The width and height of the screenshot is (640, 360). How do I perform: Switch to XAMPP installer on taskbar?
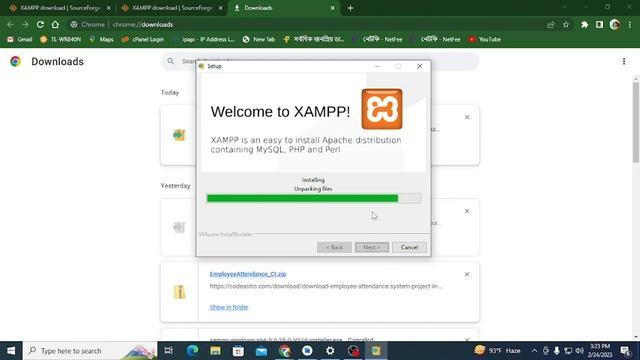pyautogui.click(x=376, y=351)
